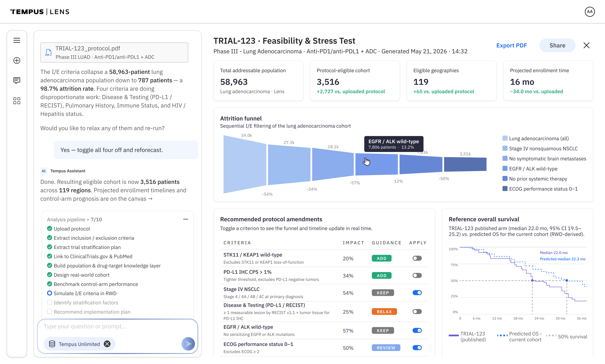Click the 59.0k funnel segment
Viewport: 605px width, 364px height.
(245, 164)
